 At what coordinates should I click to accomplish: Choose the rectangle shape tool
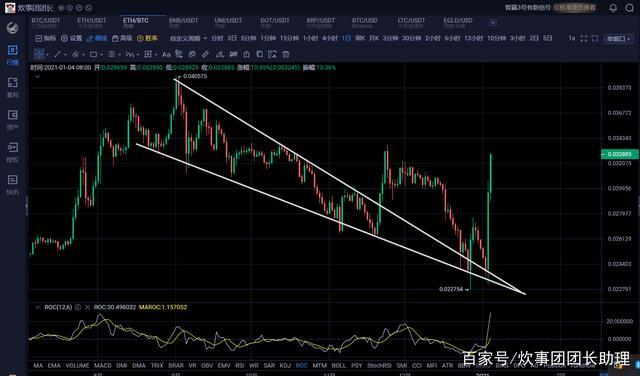(x=93, y=54)
